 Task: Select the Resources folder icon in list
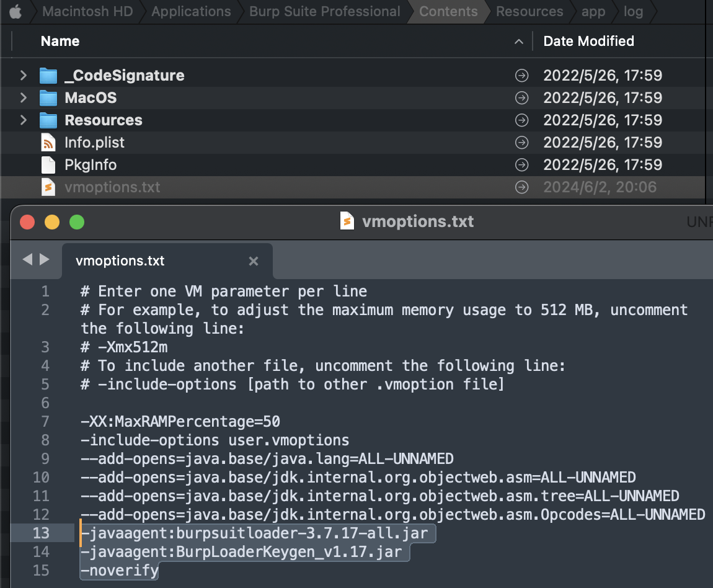48,120
